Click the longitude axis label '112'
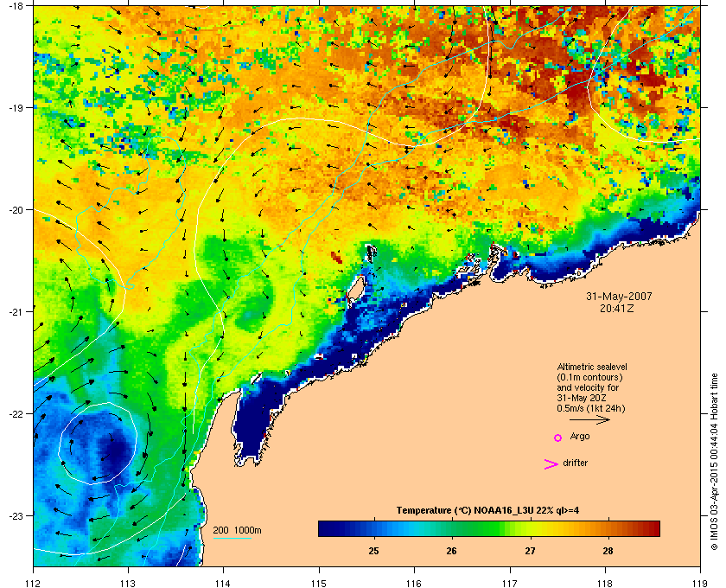This screenshot has height=588, width=726. [x=34, y=584]
